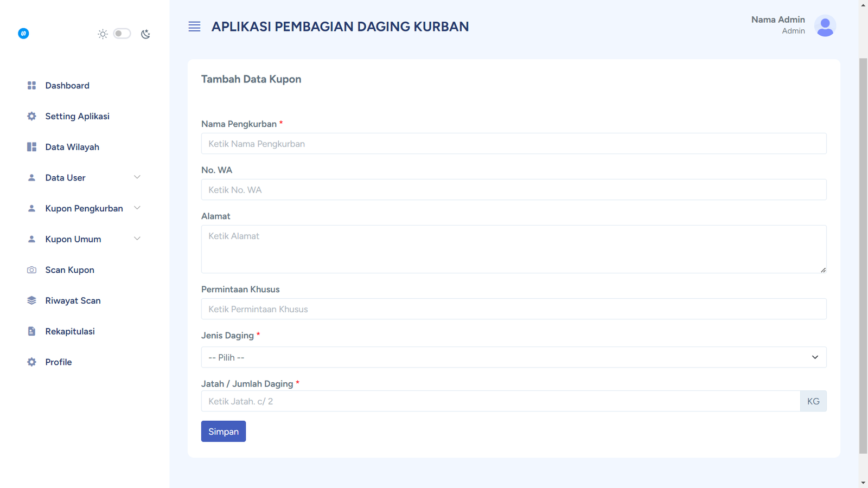Viewport: 868px width, 488px height.
Task: Click the blue app logo icon
Action: [23, 34]
